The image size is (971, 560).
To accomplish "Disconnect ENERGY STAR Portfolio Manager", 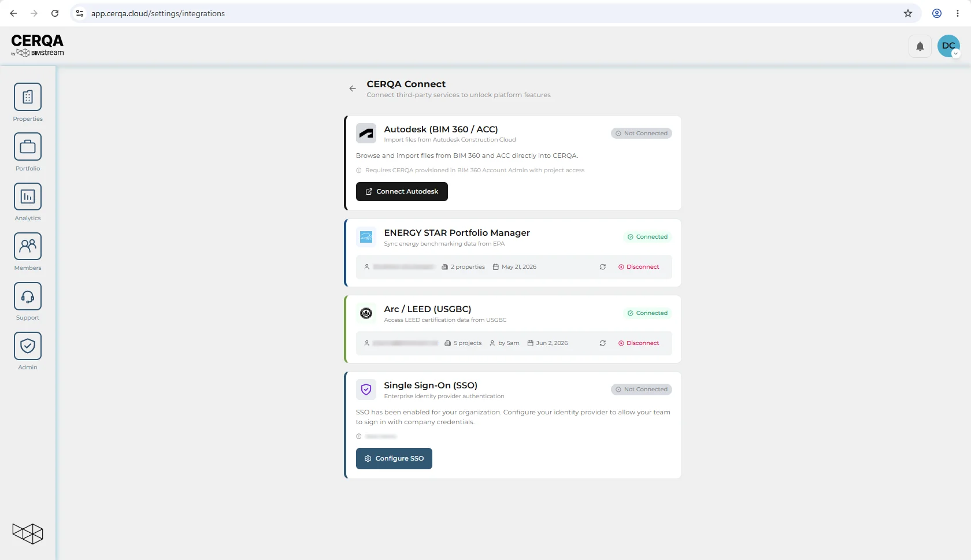I will tap(639, 267).
